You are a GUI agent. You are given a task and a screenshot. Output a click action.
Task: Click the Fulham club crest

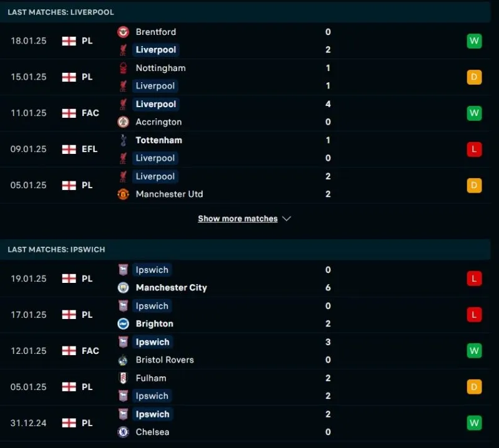[124, 378]
